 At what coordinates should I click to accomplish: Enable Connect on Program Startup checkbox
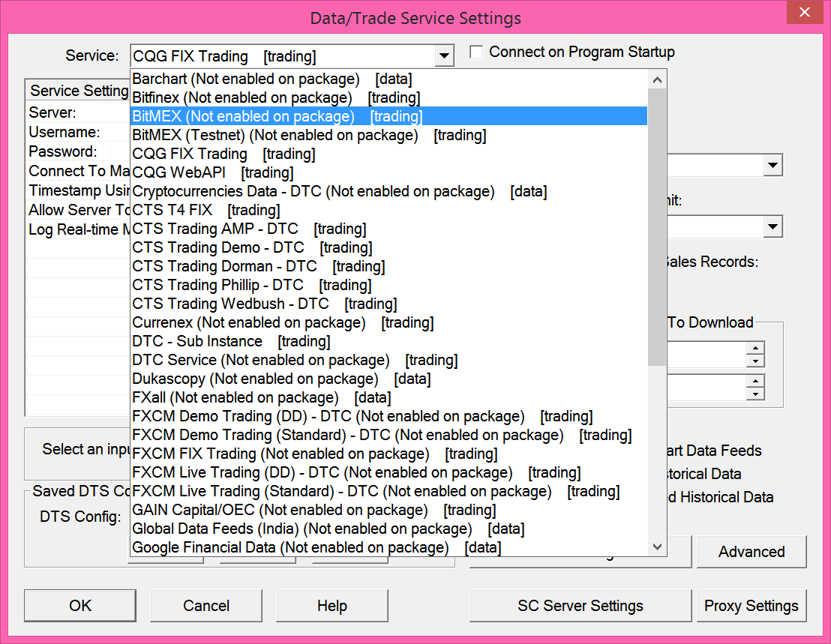pos(476,52)
